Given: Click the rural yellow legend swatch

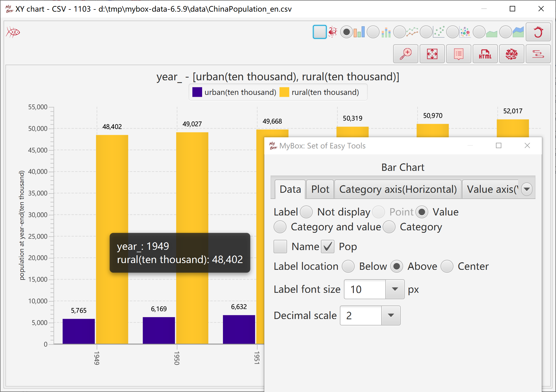Looking at the screenshot, I should [x=284, y=92].
